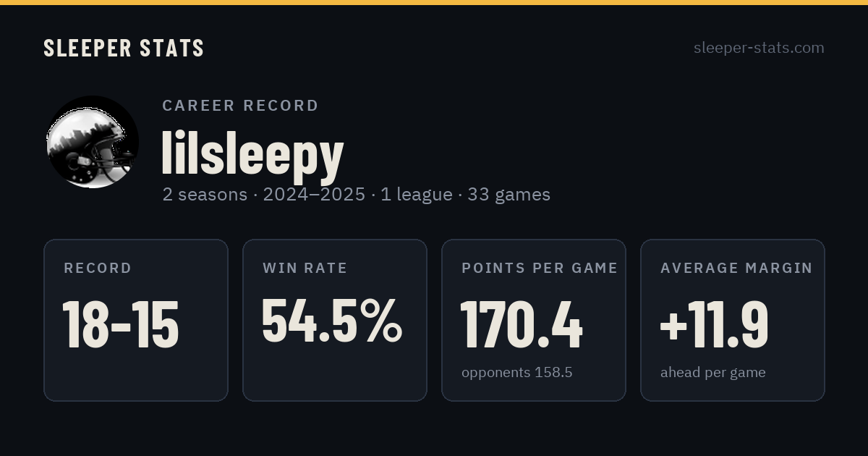Click the Points Per Game card
Image resolution: width=868 pixels, height=456 pixels.
(x=534, y=320)
